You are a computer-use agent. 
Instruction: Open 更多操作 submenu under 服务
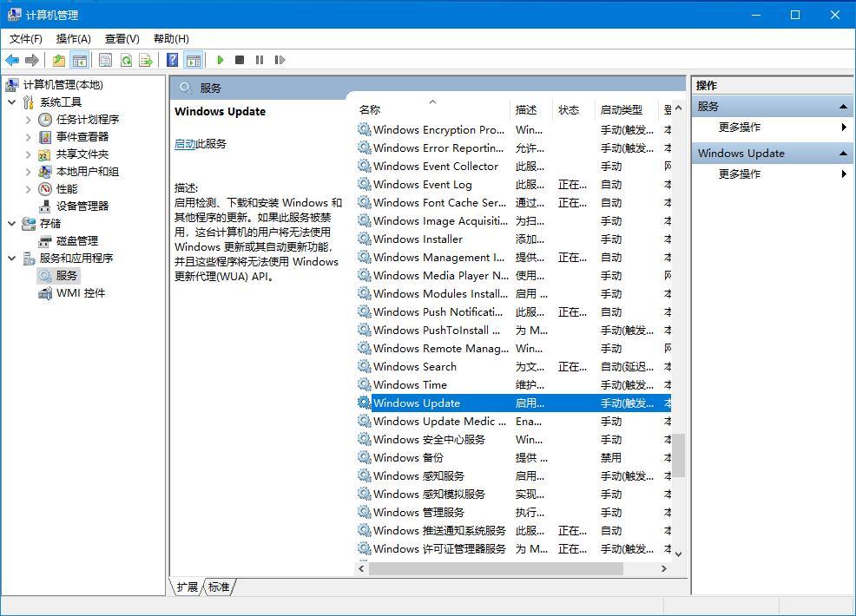pyautogui.click(x=772, y=128)
